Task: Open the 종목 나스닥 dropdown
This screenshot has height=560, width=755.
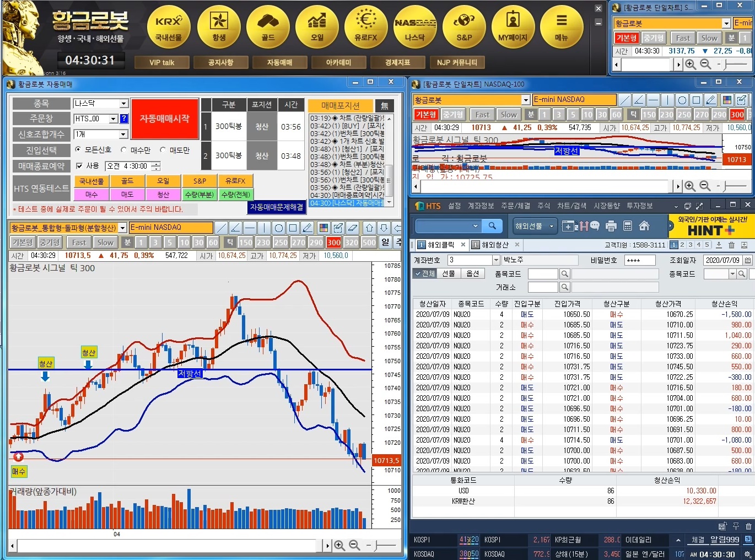Action: [x=123, y=104]
